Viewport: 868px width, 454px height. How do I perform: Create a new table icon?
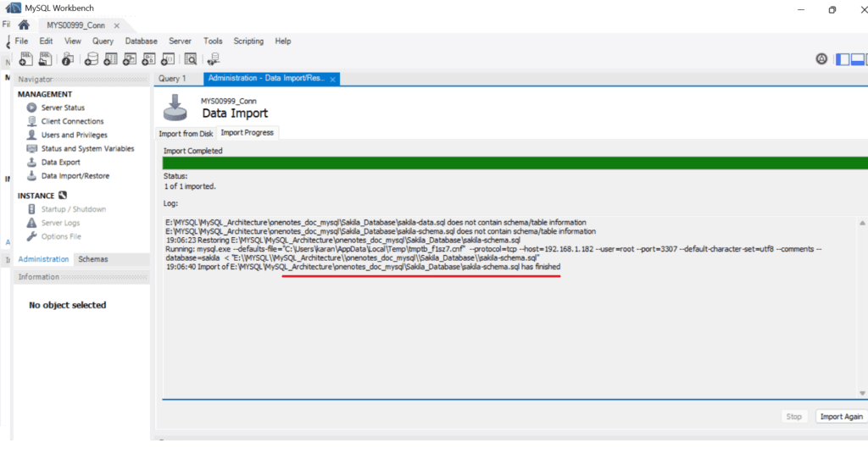tap(110, 59)
